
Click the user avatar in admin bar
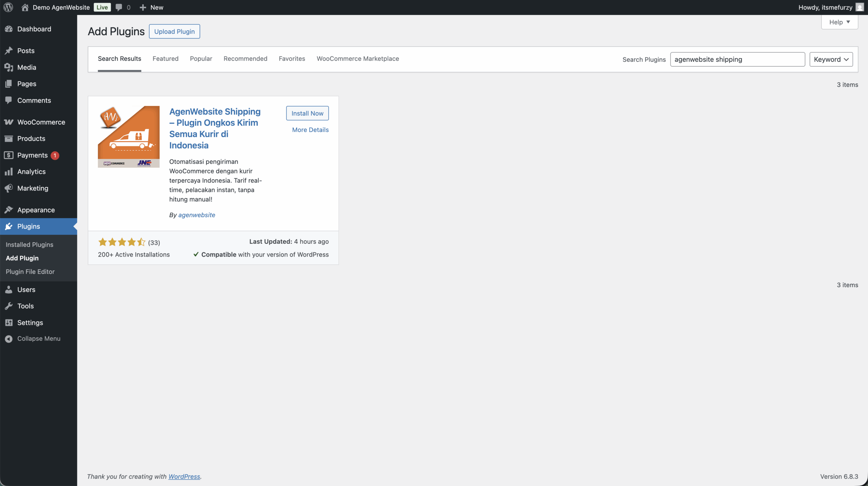pyautogui.click(x=859, y=7)
